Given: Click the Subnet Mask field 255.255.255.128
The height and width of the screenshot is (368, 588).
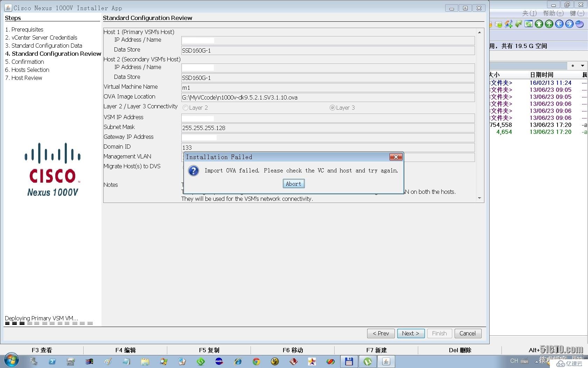Looking at the screenshot, I should (328, 128).
